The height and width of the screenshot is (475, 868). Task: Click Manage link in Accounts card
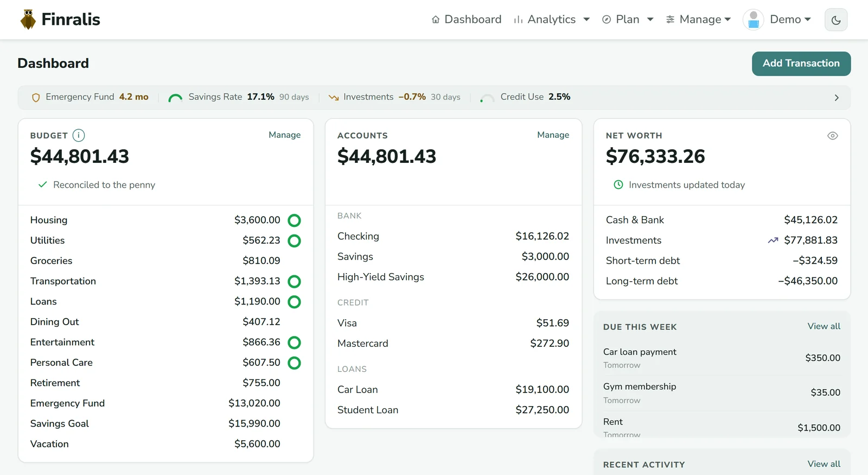[553, 135]
